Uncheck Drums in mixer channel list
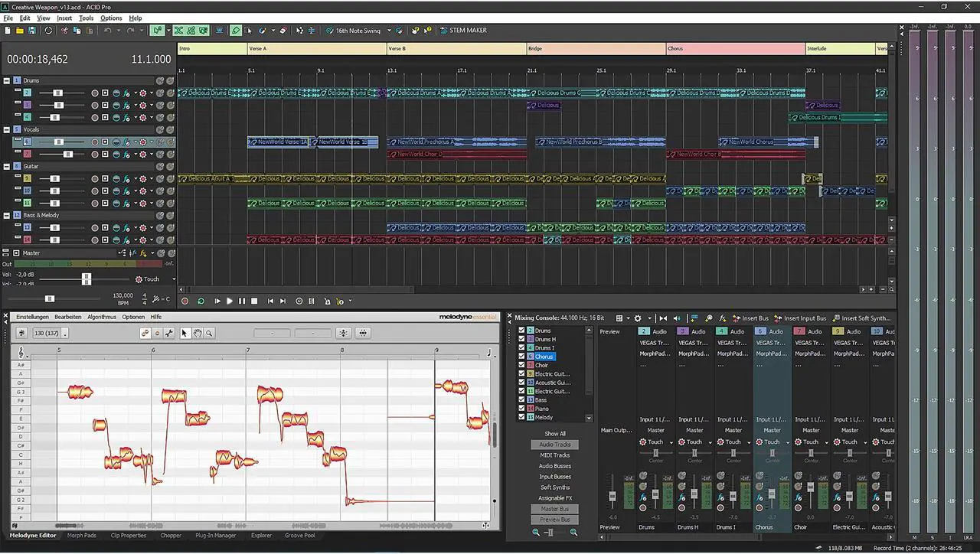 522,331
